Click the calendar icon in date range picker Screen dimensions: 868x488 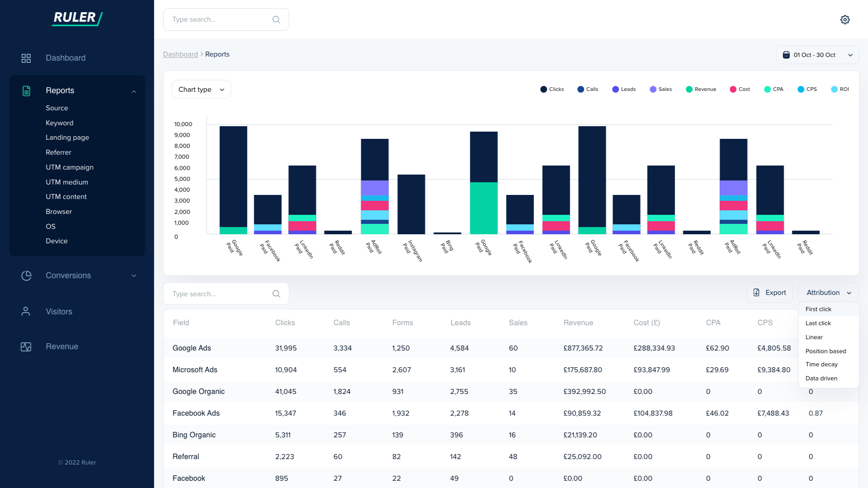(x=787, y=55)
